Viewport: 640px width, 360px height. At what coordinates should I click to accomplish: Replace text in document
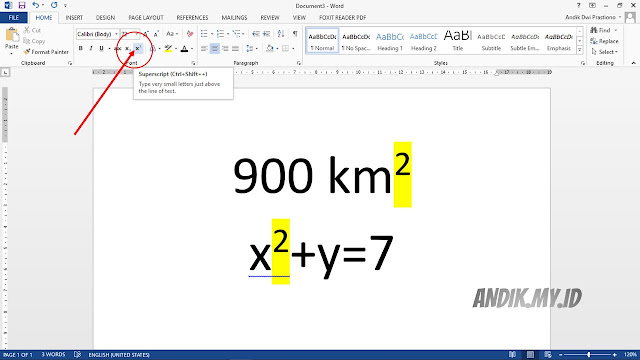pos(604,41)
